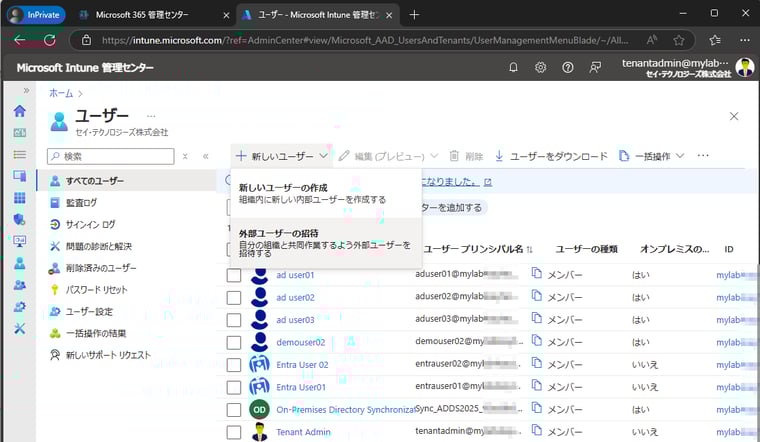
Task: Open the Apps grid icon in sidebar
Action: 19,198
